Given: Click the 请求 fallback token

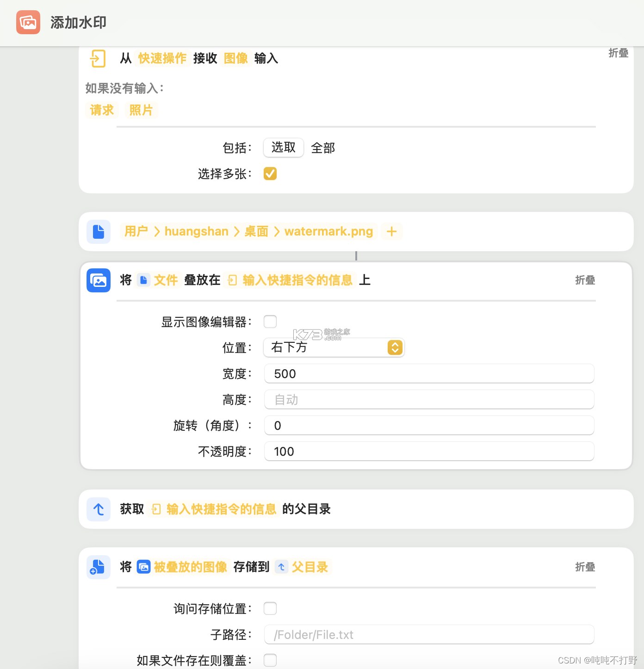Looking at the screenshot, I should (102, 110).
